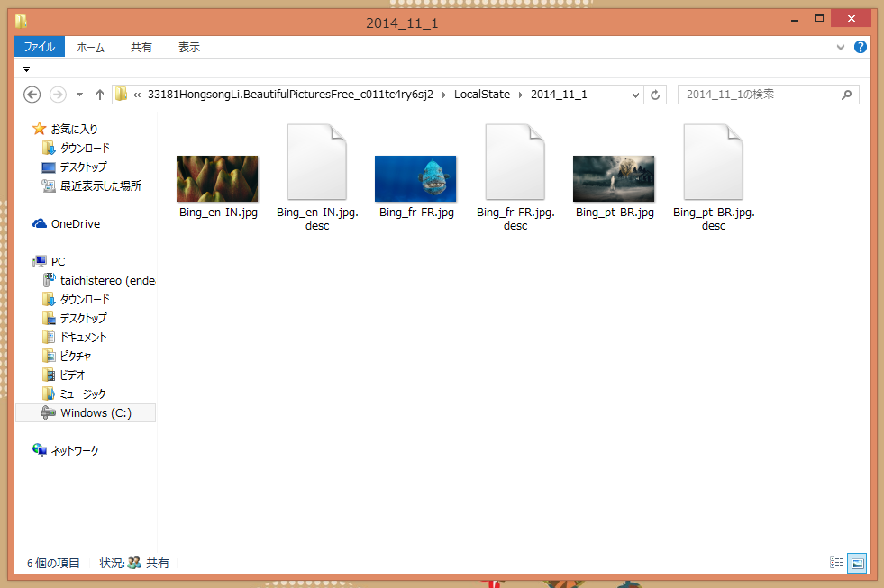The width and height of the screenshot is (884, 588).
Task: Select the Bing_fr-FR.jpg fish thumbnail
Action: click(415, 178)
